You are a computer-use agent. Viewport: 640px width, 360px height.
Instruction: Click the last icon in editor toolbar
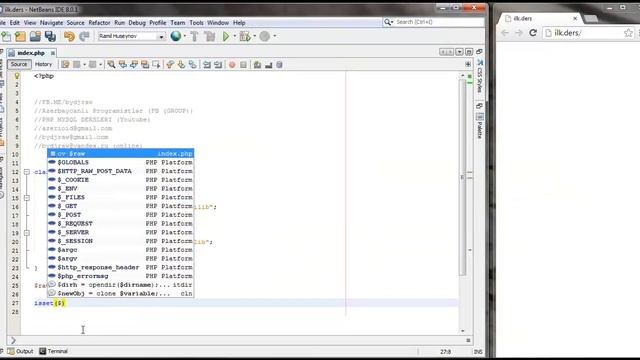point(279,64)
